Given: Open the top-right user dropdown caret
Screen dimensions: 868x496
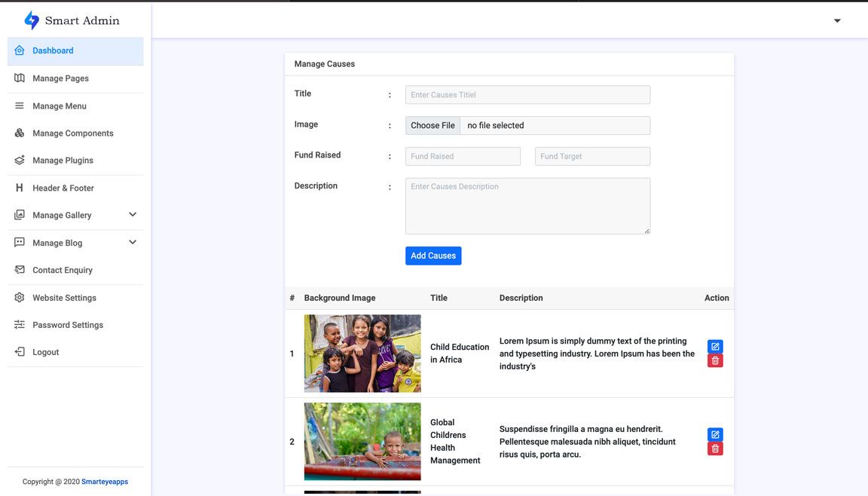Looking at the screenshot, I should [837, 20].
